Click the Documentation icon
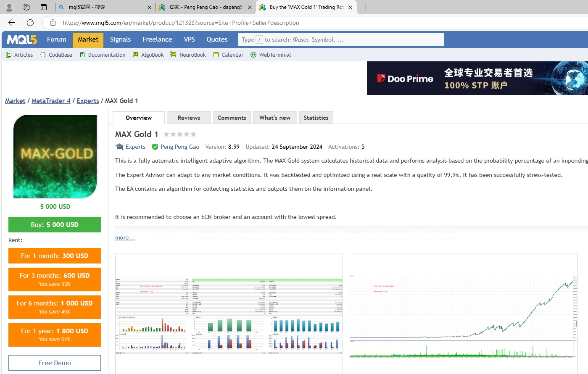This screenshot has width=588, height=374. (x=82, y=55)
